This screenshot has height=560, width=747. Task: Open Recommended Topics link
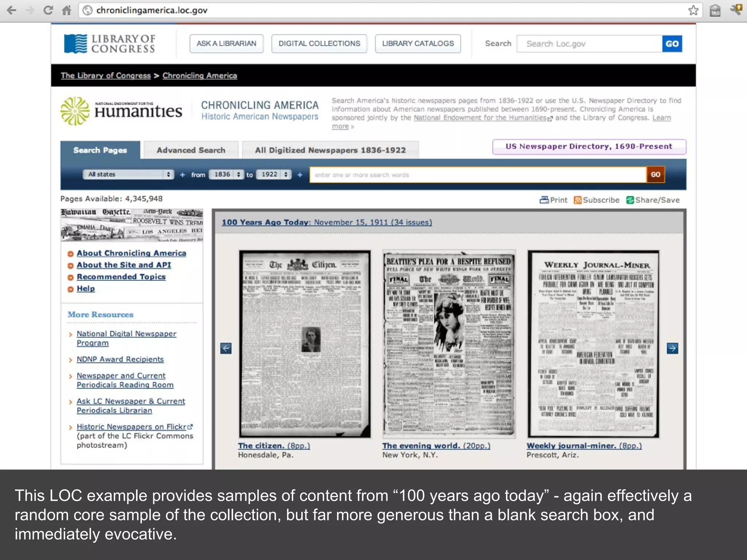(x=121, y=277)
